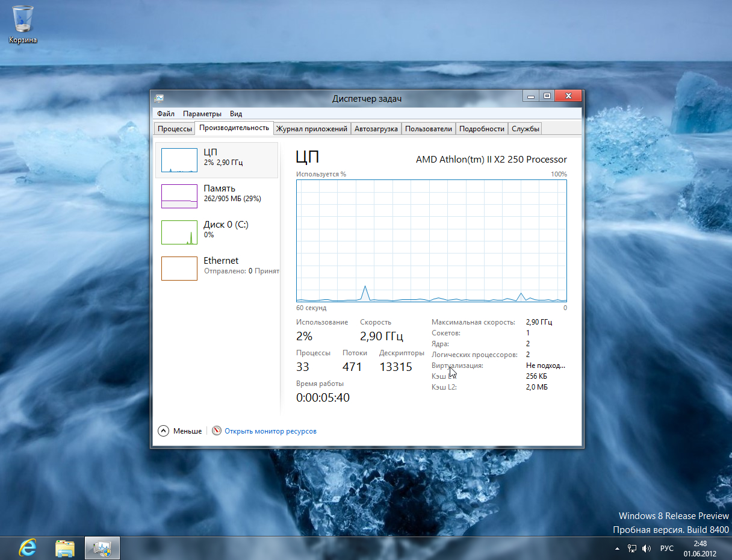Screen dimensions: 732x560
Task: Click the Логических процессоров label
Action: pyautogui.click(x=474, y=355)
